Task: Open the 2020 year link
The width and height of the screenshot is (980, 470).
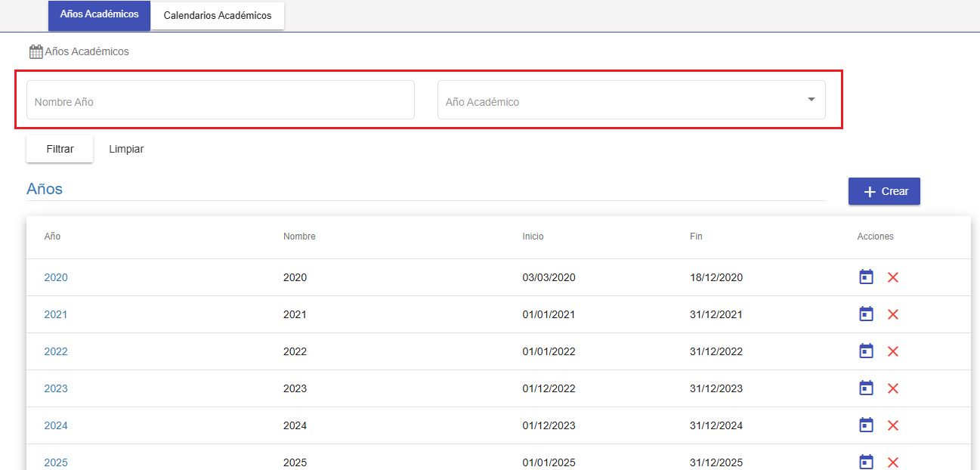Action: pos(56,277)
